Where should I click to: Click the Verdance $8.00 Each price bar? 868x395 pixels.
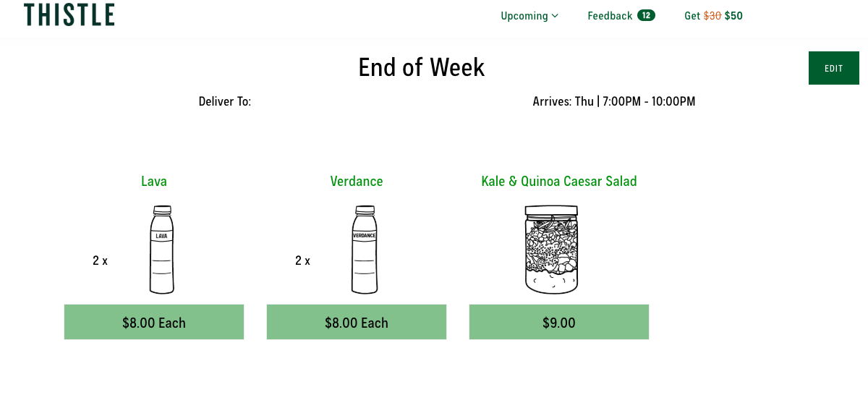coord(357,322)
